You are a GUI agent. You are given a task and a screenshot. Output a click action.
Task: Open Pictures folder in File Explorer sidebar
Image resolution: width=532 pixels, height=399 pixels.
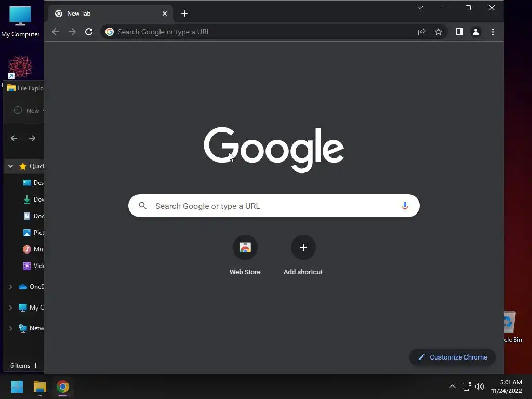click(33, 233)
